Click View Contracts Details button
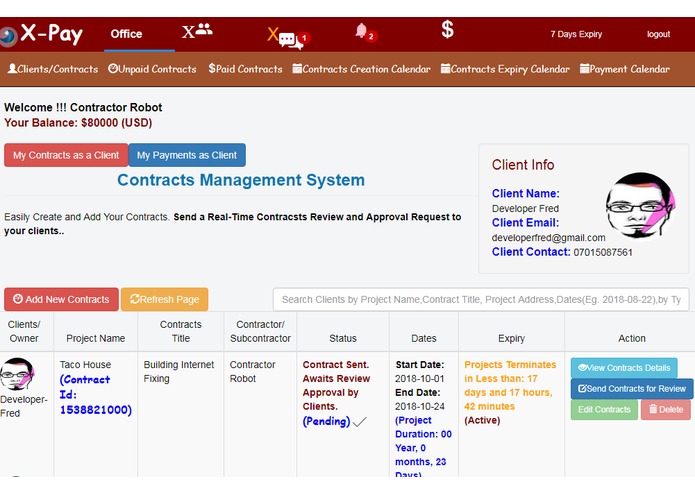Viewport: 695px width, 494px height. 624,368
